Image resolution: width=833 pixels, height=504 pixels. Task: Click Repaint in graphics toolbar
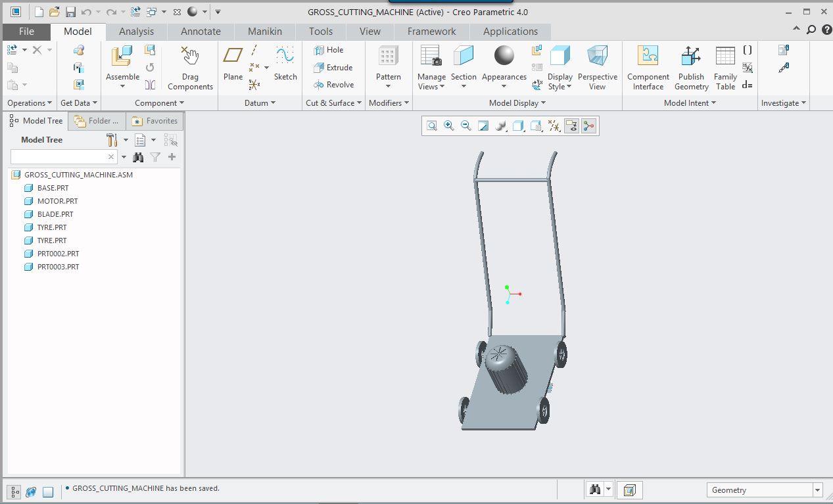coord(483,126)
